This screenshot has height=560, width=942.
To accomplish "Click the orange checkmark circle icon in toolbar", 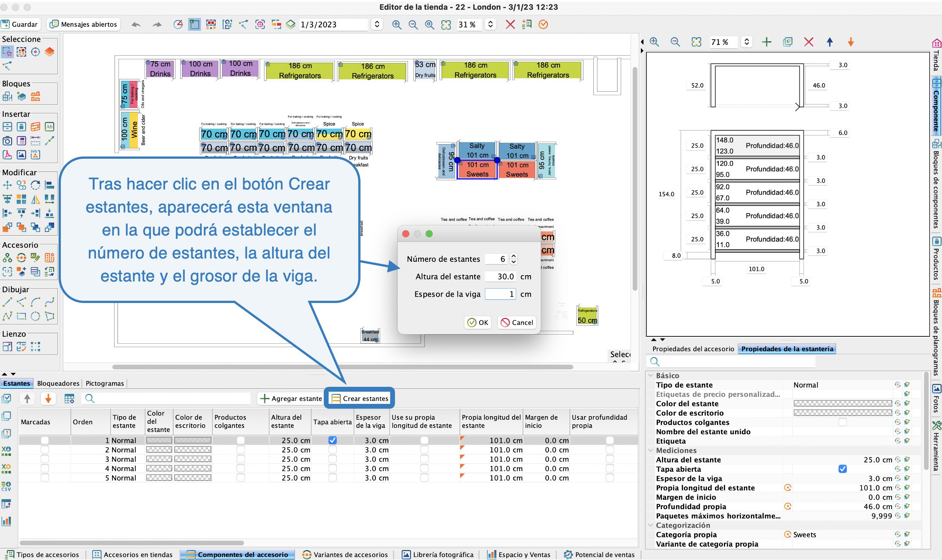I will (x=543, y=25).
